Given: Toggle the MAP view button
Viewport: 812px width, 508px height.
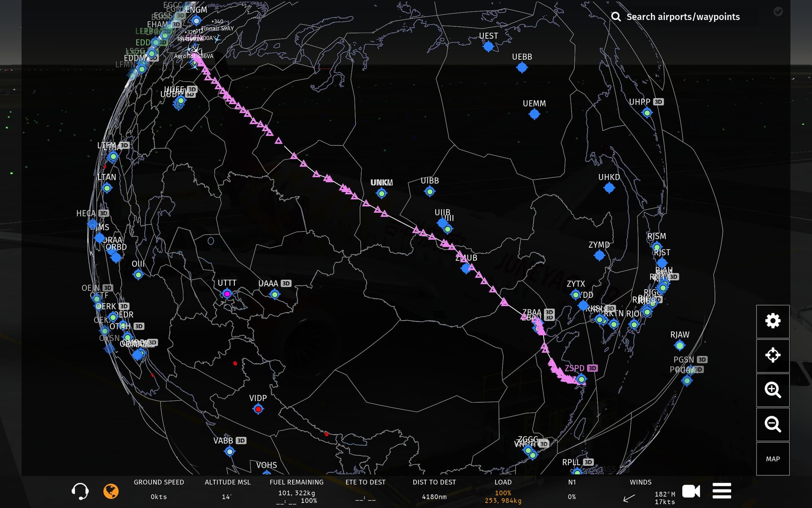Looking at the screenshot, I should coord(773,459).
